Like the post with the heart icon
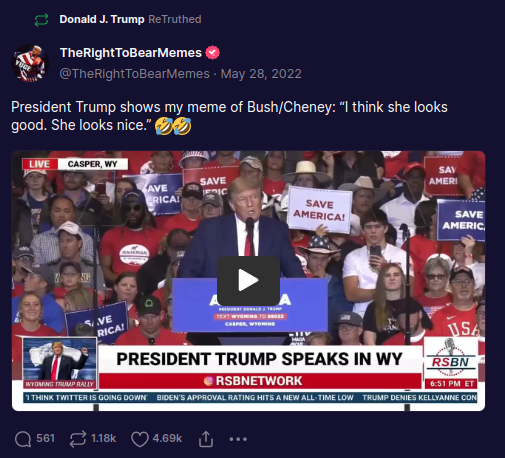505x458 pixels. coord(140,439)
